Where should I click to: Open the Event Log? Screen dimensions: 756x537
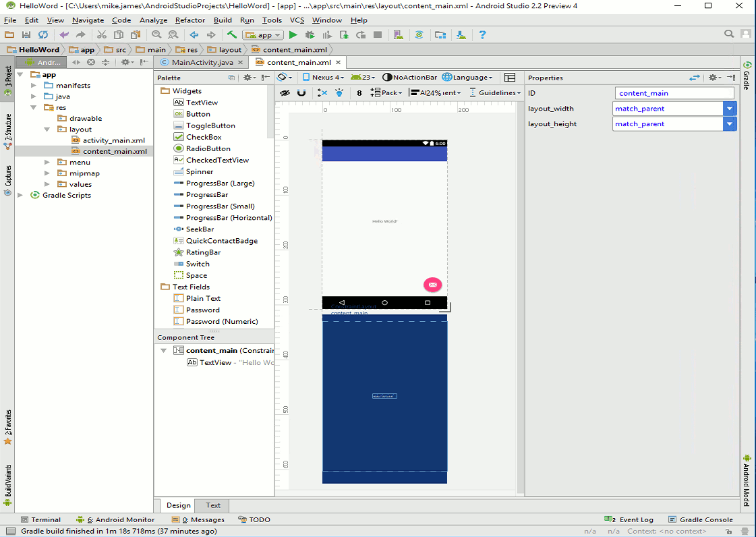(629, 519)
